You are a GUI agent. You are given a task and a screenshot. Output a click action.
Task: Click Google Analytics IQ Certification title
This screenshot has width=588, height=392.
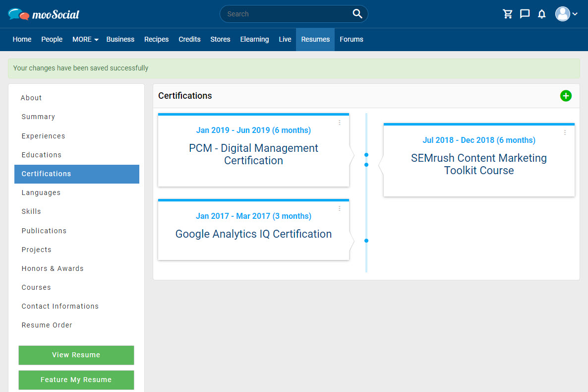253,234
